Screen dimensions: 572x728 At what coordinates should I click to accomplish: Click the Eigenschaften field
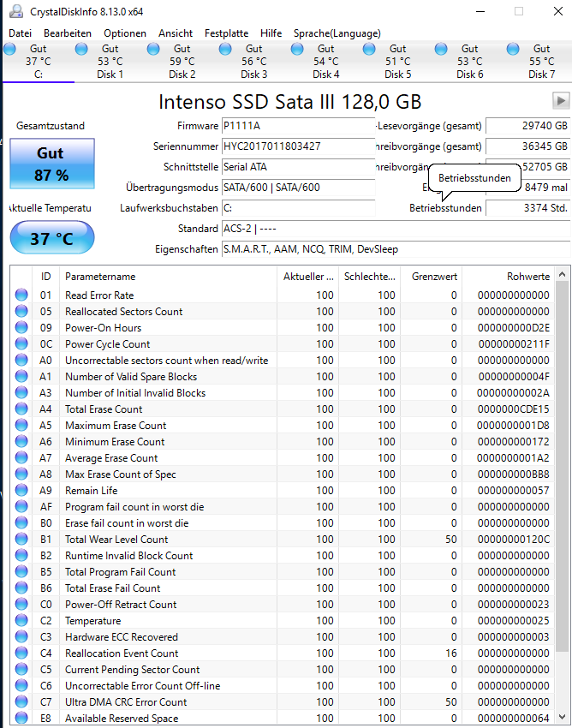click(x=396, y=249)
